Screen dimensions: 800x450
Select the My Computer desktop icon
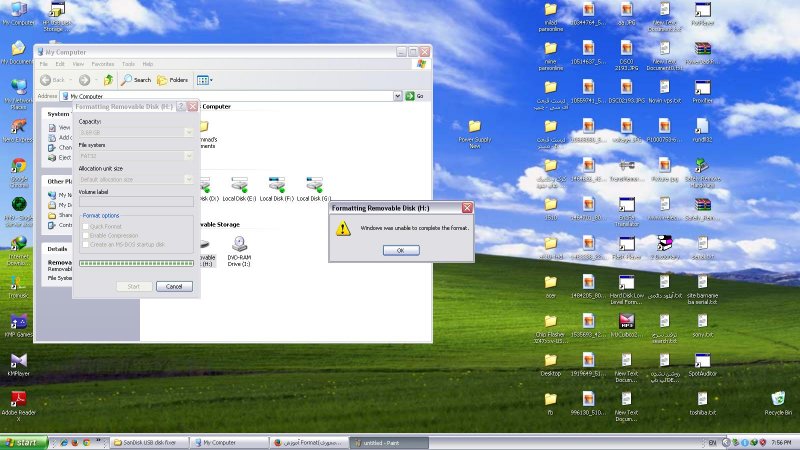[x=18, y=14]
